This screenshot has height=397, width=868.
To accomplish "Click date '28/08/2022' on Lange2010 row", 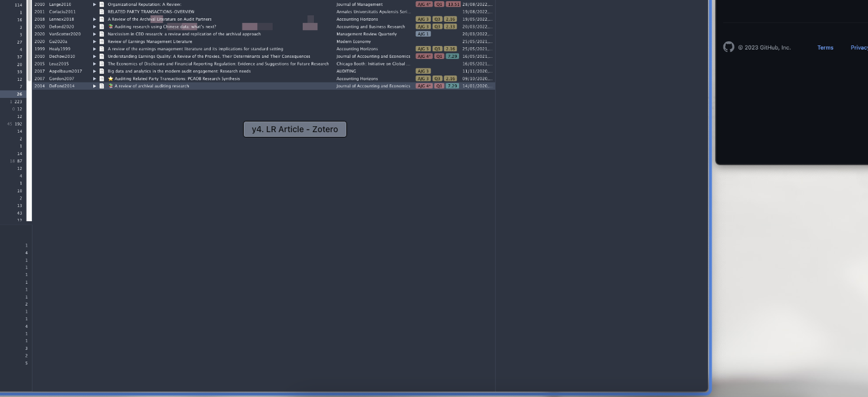I will [477, 4].
